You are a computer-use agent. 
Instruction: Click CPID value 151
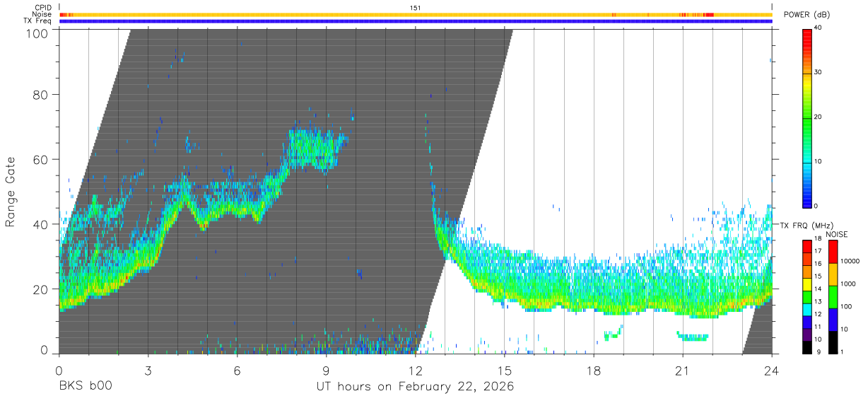415,8
